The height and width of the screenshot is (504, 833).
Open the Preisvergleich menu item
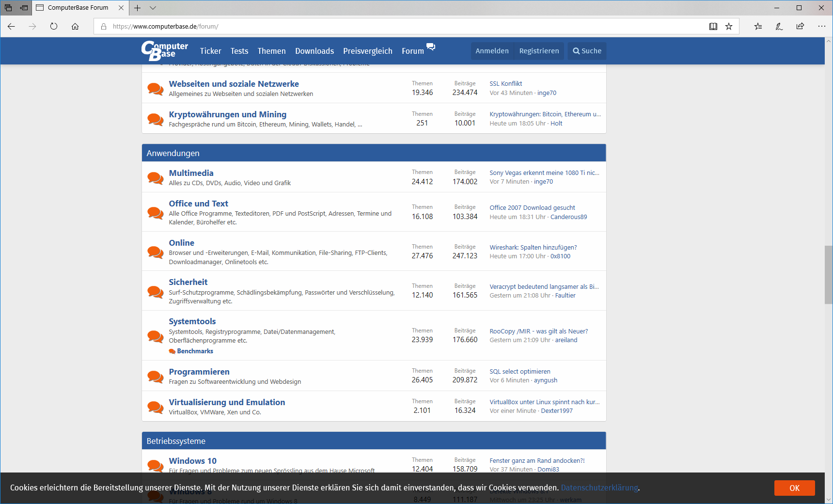click(368, 51)
